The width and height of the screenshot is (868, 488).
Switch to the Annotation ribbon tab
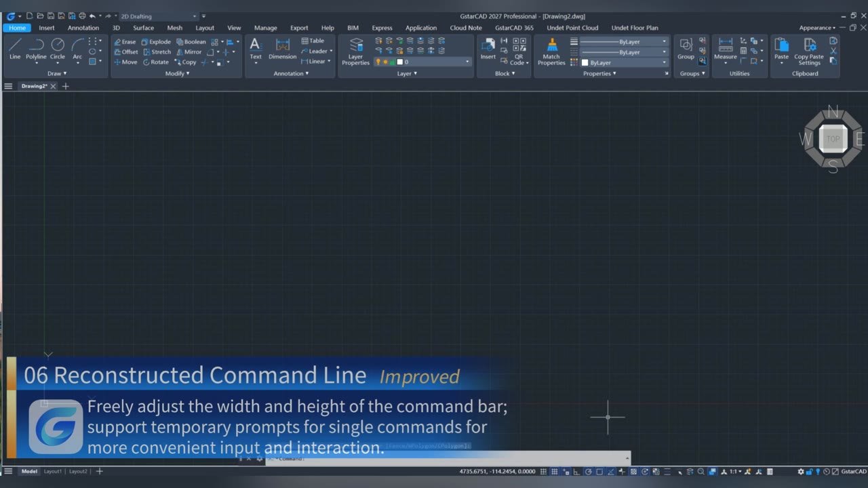[83, 28]
